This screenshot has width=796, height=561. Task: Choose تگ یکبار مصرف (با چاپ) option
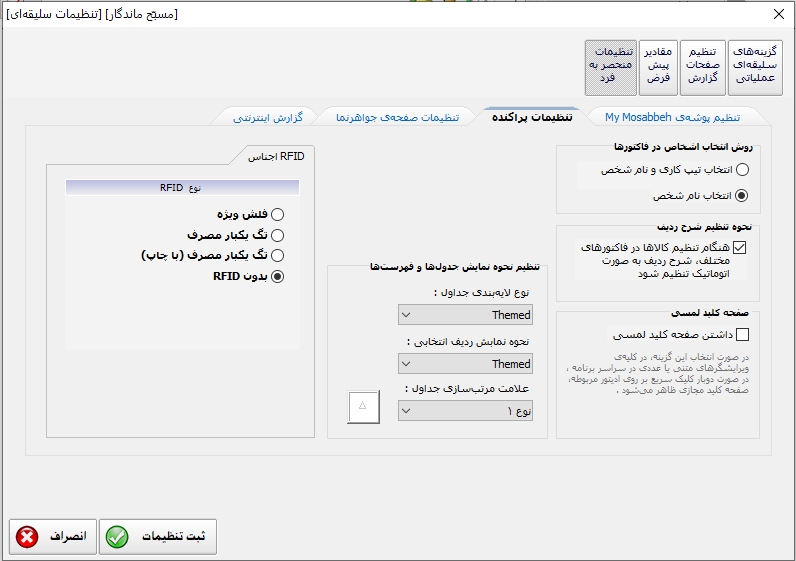(277, 256)
